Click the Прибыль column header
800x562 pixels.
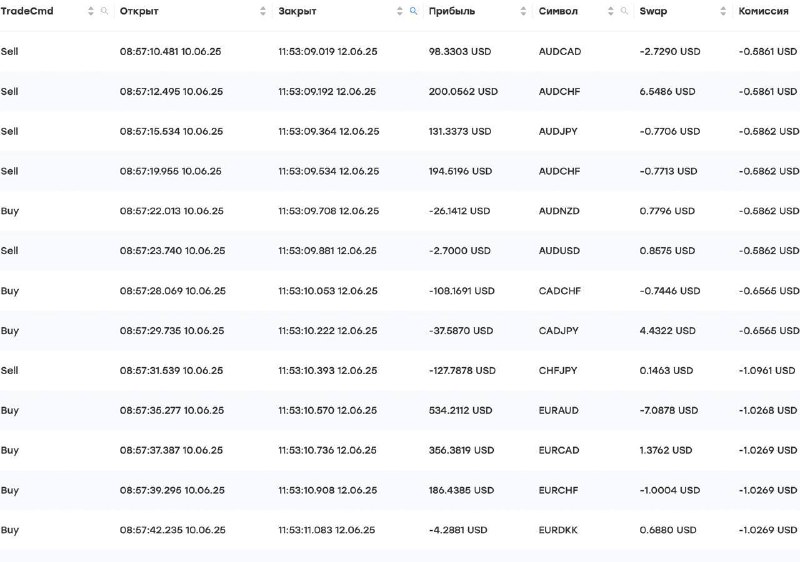452,11
